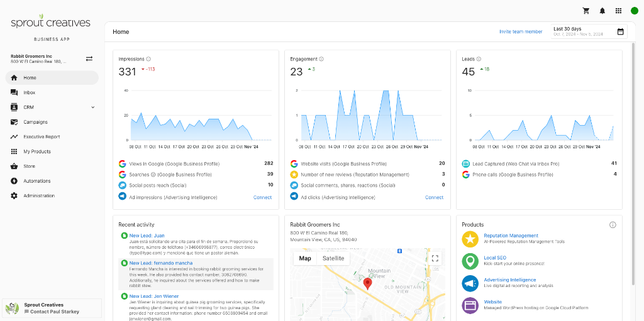The height and width of the screenshot is (321, 644).
Task: Click the Google icon beside Views in Google
Action: tap(122, 164)
